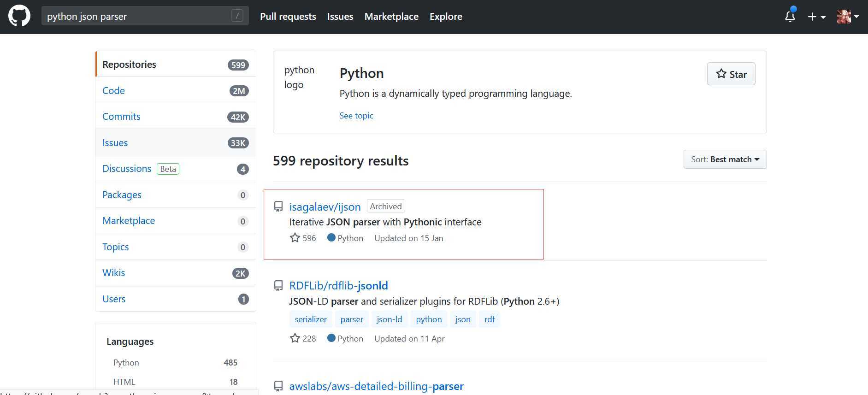
Task: Click the slash shortcut key hint in search box
Action: (237, 16)
